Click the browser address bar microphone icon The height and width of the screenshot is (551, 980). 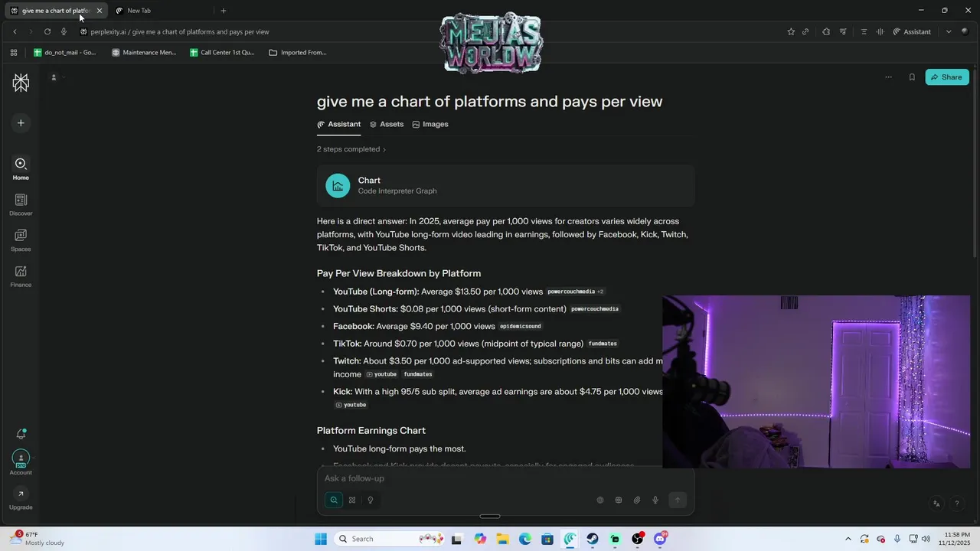64,31
